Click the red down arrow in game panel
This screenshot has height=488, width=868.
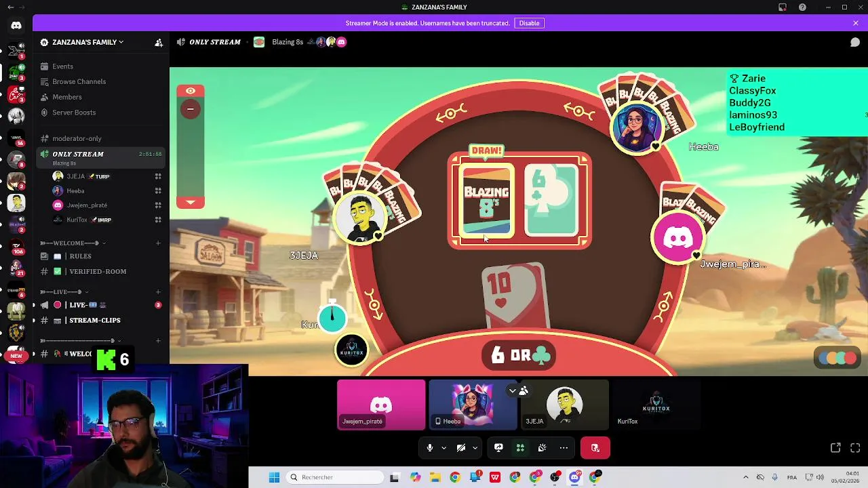pyautogui.click(x=191, y=202)
